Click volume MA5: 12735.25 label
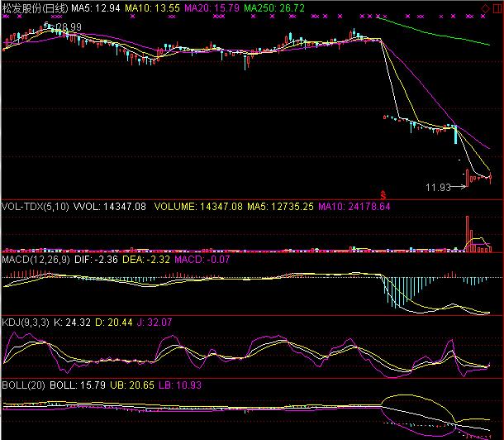 click(x=280, y=207)
